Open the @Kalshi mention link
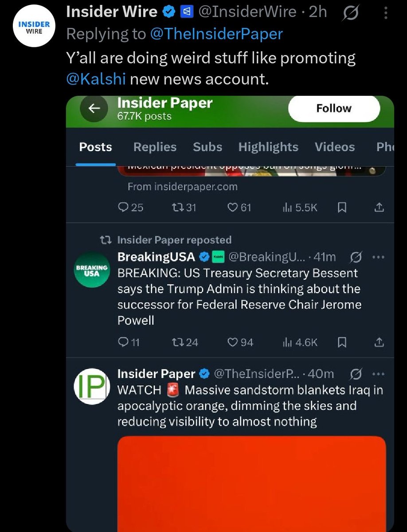Viewport: 407px width, 532px height. click(x=96, y=79)
